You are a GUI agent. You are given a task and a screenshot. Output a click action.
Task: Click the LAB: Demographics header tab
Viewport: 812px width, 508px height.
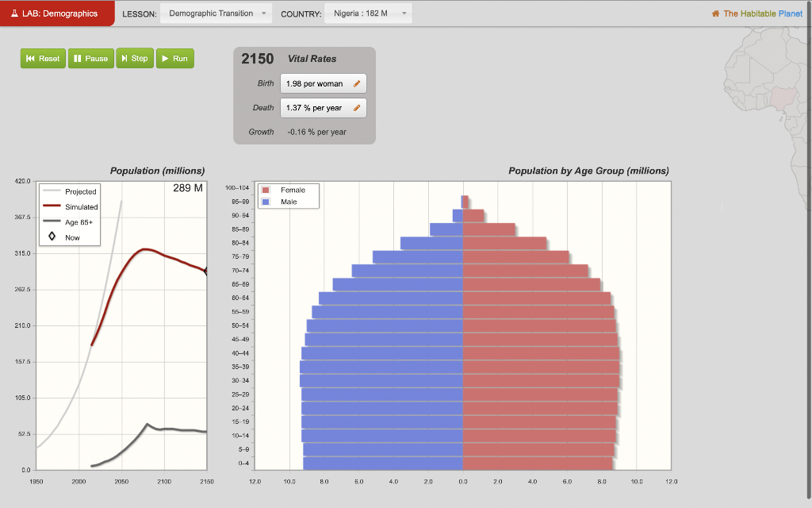[x=57, y=13]
